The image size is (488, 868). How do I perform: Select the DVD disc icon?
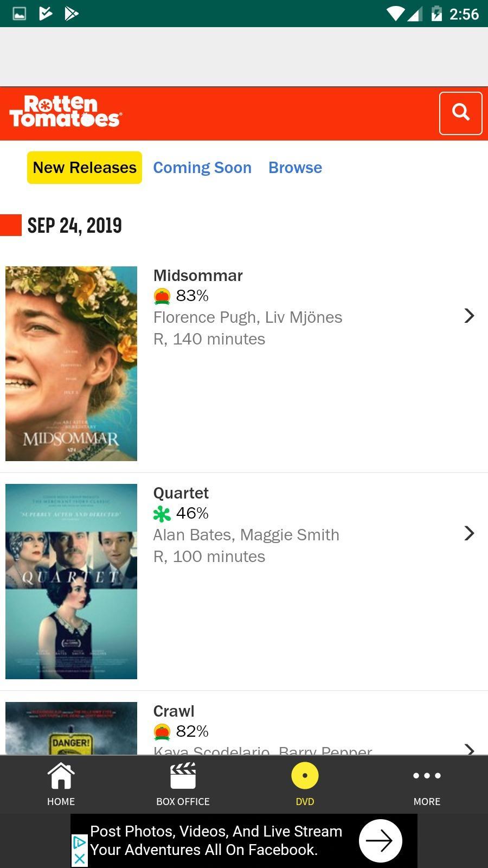[305, 776]
